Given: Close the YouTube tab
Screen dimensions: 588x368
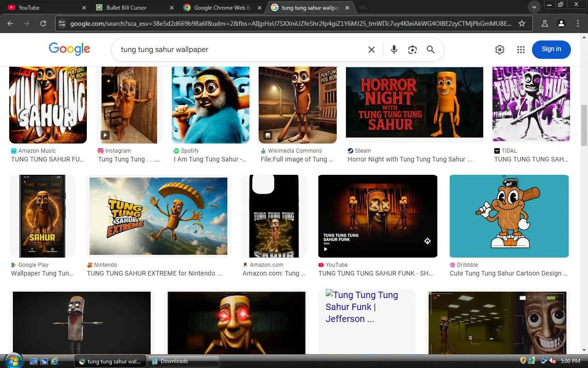Looking at the screenshot, I should point(84,8).
